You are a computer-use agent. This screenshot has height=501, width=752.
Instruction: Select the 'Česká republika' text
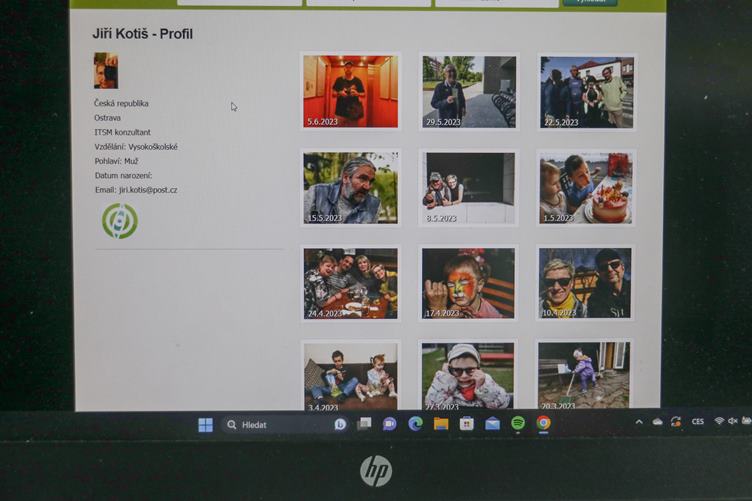121,103
